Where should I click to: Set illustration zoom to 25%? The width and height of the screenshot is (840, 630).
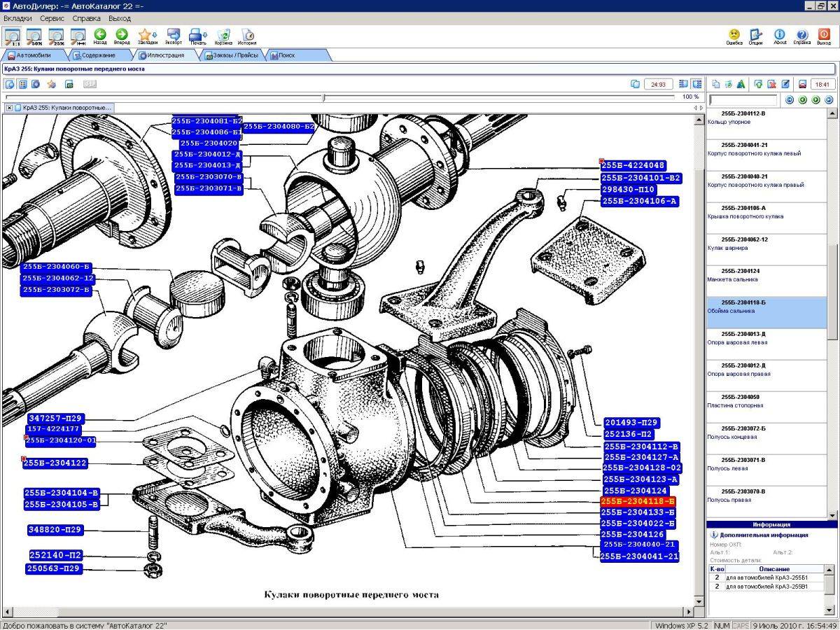coord(56,36)
